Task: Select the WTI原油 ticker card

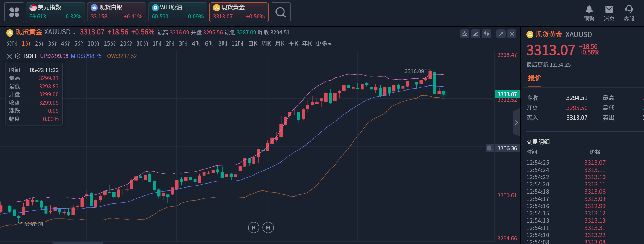Action: (178, 12)
